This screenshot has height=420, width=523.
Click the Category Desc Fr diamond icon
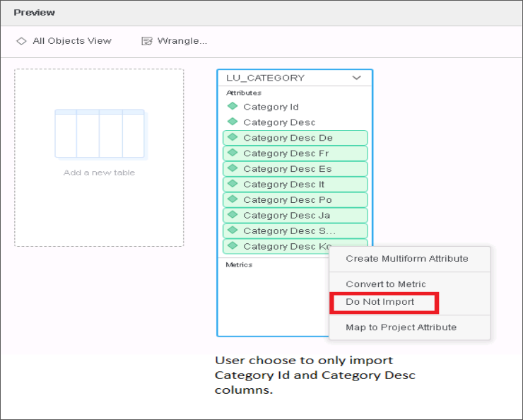coord(233,153)
